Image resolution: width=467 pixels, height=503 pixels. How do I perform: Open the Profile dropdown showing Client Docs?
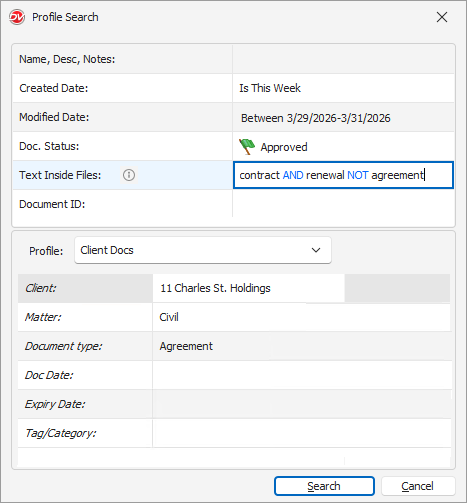tap(203, 250)
